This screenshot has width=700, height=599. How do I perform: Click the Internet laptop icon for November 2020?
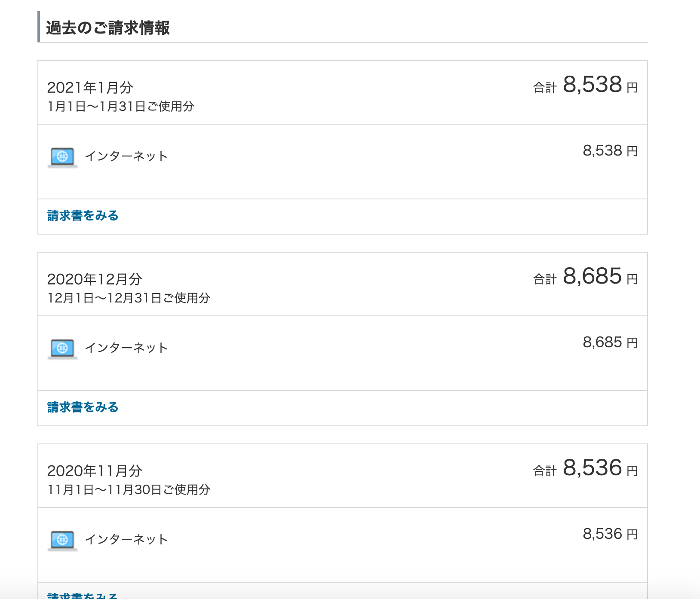62,541
